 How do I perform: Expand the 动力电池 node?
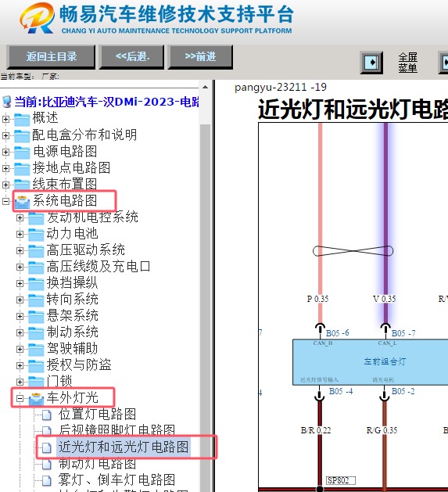pyautogui.click(x=20, y=234)
